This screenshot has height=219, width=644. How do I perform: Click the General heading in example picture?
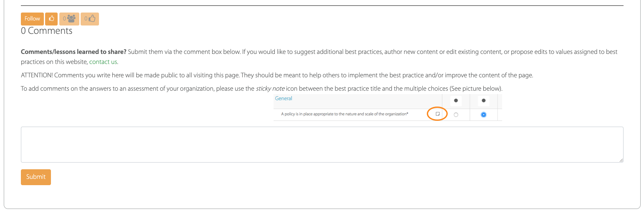pyautogui.click(x=284, y=99)
